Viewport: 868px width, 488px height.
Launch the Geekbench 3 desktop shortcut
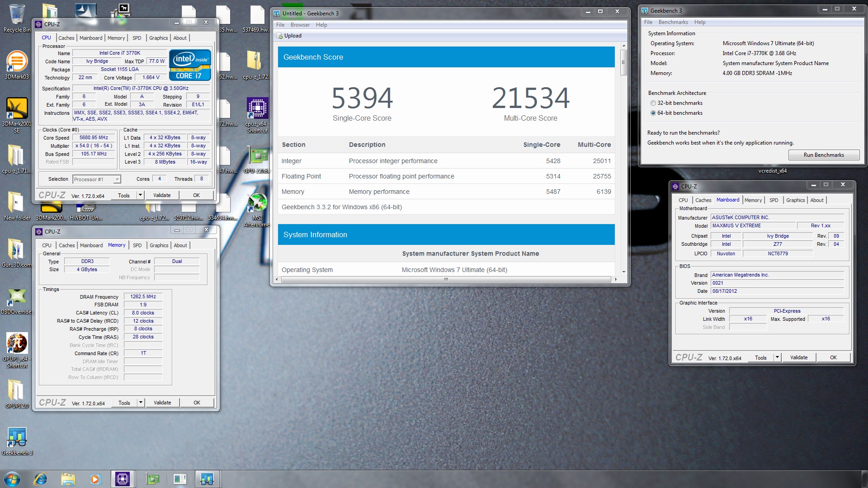coord(17,441)
